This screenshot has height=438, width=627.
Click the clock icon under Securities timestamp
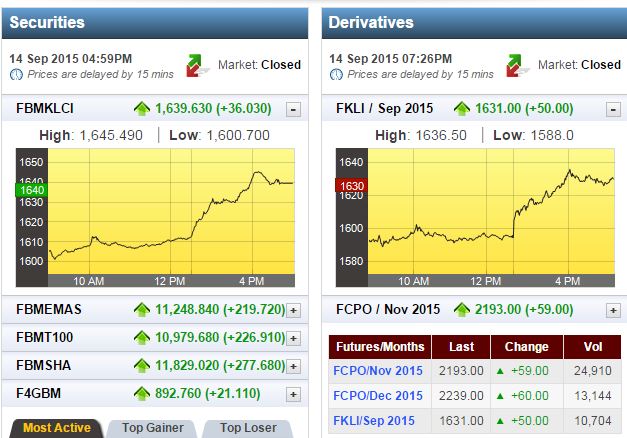tap(16, 75)
